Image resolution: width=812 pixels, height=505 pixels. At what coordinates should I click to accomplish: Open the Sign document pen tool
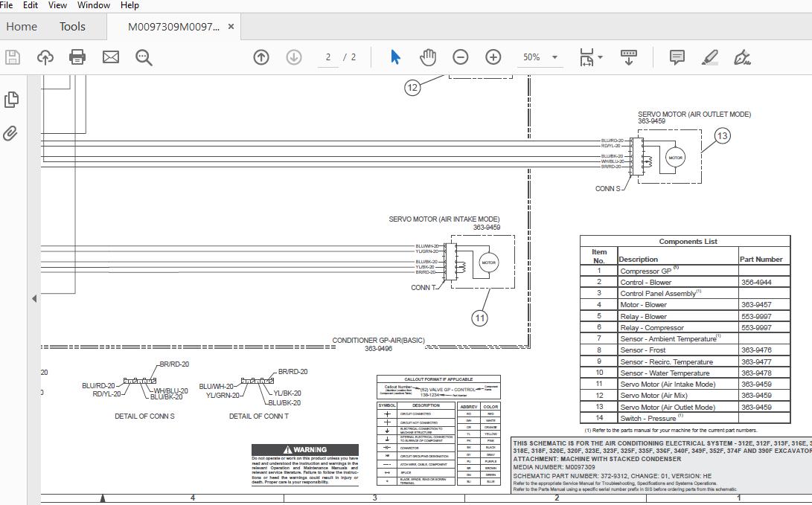[743, 57]
